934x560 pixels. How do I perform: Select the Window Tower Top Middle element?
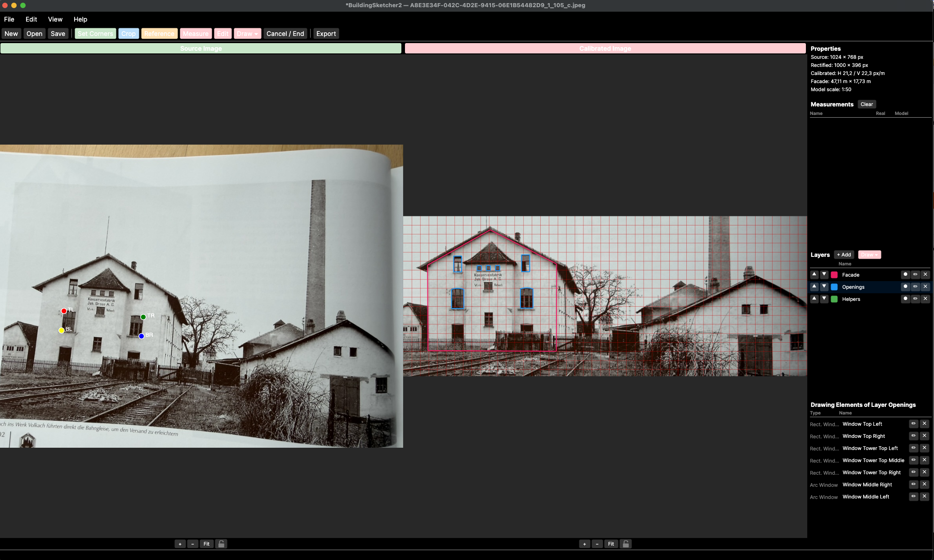[x=873, y=460]
